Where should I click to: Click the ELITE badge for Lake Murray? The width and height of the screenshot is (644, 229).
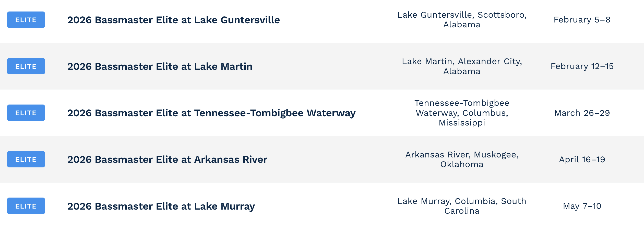pyautogui.click(x=26, y=206)
